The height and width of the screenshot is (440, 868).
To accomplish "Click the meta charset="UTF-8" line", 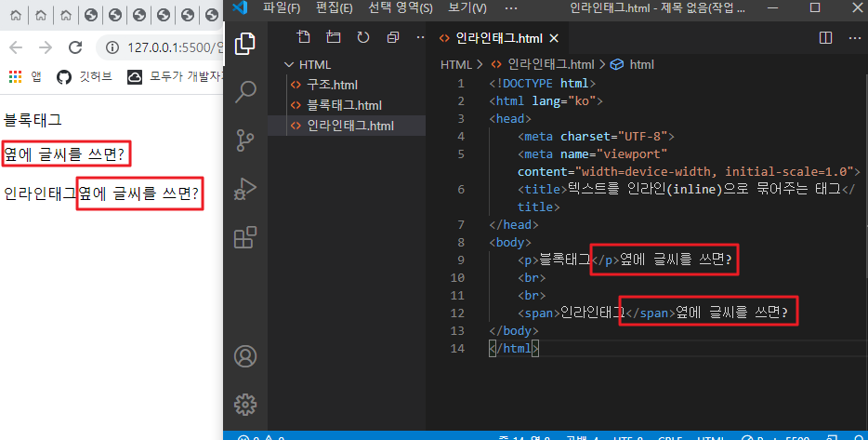I will (x=596, y=137).
